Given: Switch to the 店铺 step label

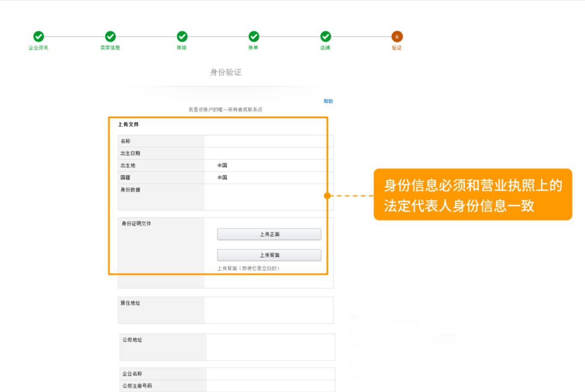Looking at the screenshot, I should pyautogui.click(x=325, y=48).
